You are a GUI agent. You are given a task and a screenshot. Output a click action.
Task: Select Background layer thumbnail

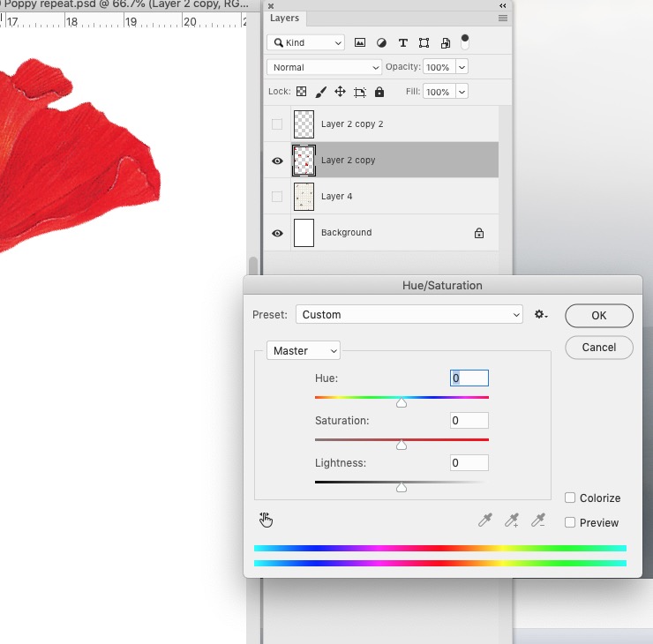304,233
